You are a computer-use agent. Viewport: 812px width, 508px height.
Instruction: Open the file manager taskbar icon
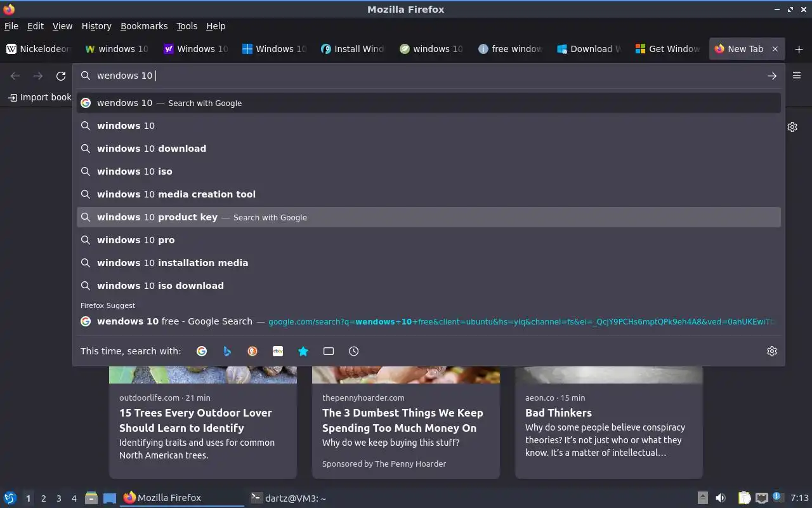[x=91, y=498]
